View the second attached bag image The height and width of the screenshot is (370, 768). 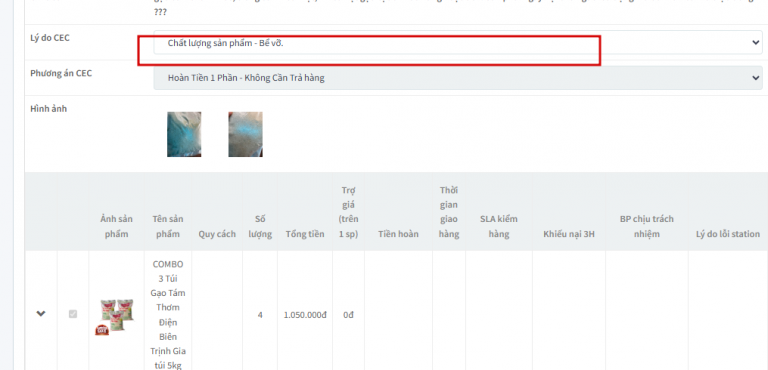click(x=245, y=134)
